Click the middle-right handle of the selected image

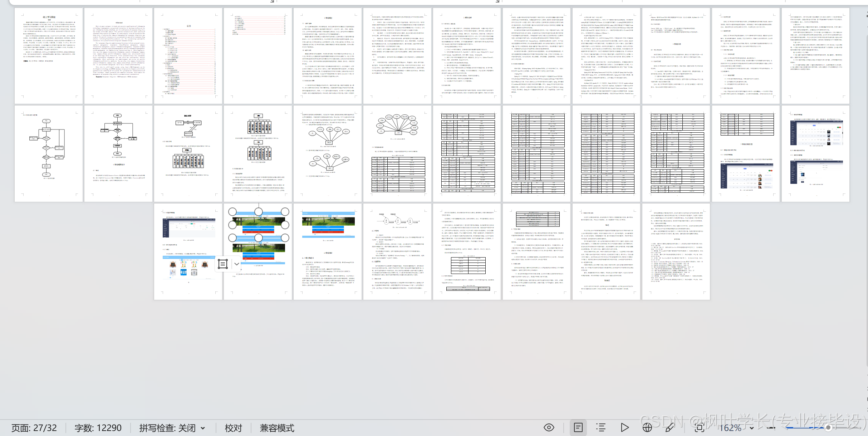(285, 225)
